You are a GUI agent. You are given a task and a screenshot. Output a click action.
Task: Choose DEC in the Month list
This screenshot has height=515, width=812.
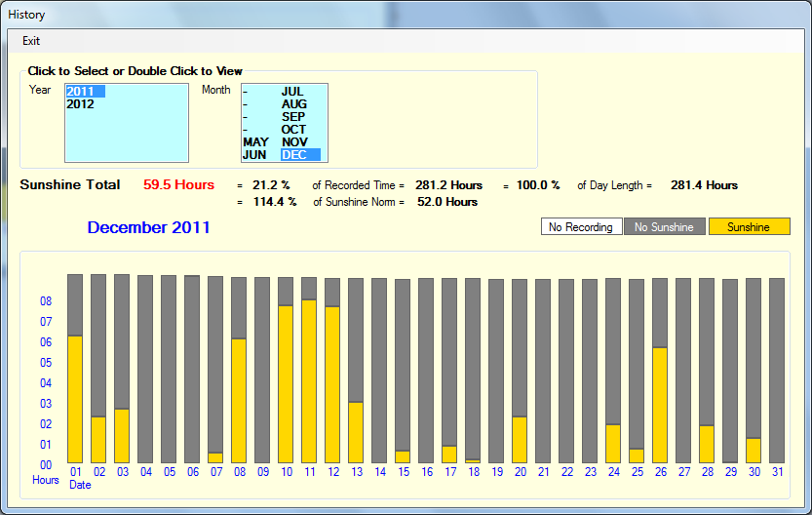click(293, 155)
